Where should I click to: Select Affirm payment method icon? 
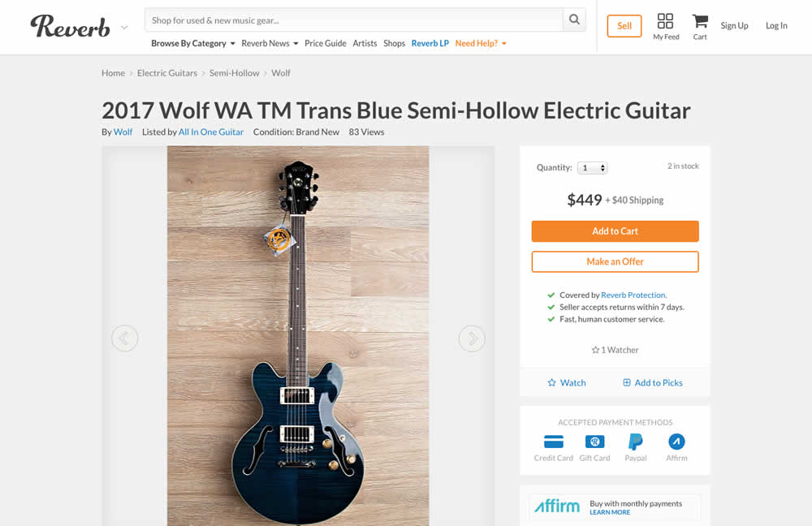point(676,442)
